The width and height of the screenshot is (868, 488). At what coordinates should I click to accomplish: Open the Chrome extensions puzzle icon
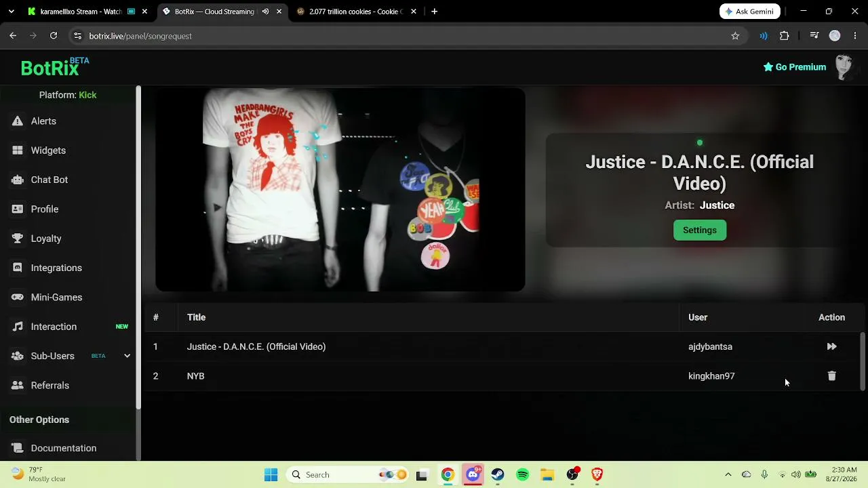click(x=785, y=36)
